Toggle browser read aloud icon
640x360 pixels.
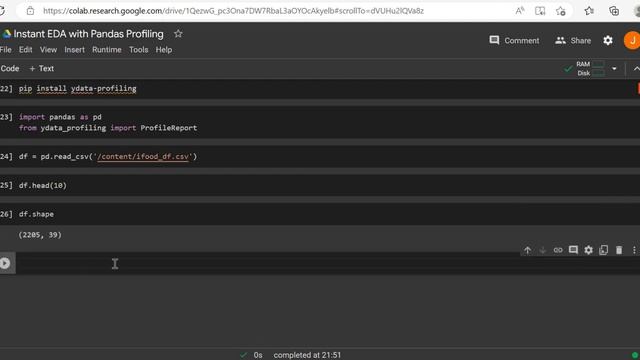tap(520, 11)
